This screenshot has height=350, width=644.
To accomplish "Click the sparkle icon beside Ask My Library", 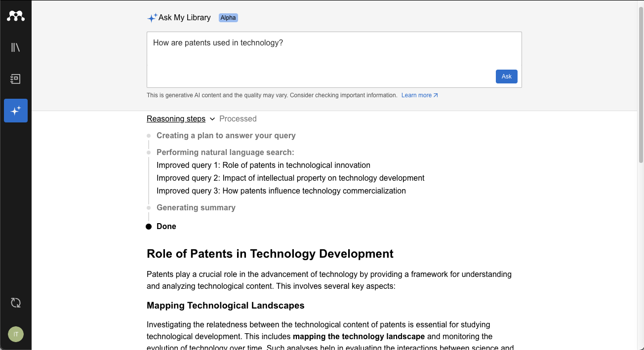I will point(152,18).
